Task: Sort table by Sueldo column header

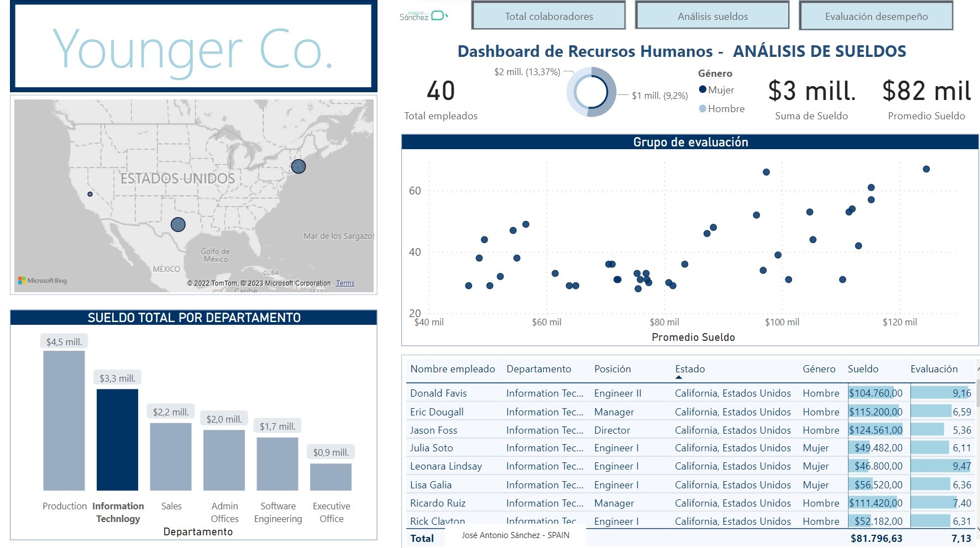Action: pos(863,369)
